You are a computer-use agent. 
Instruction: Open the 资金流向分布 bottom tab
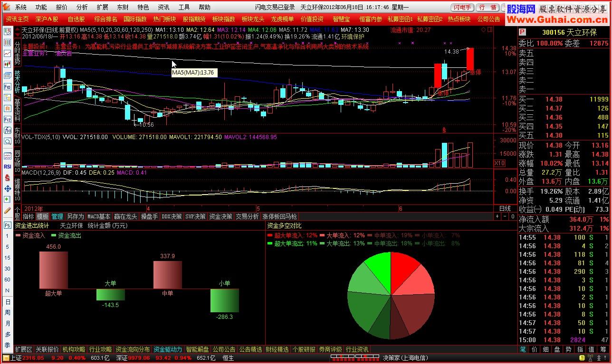coord(133,349)
